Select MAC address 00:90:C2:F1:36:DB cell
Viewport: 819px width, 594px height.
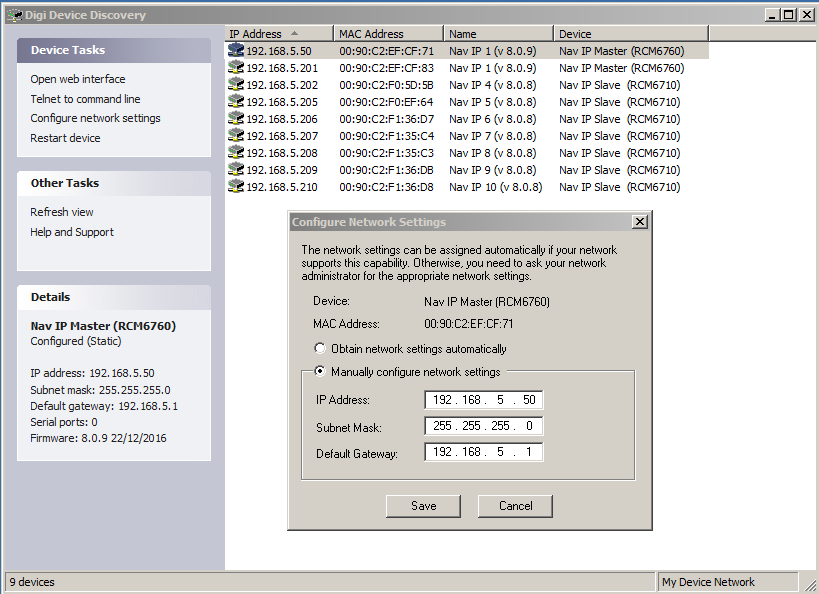[387, 170]
